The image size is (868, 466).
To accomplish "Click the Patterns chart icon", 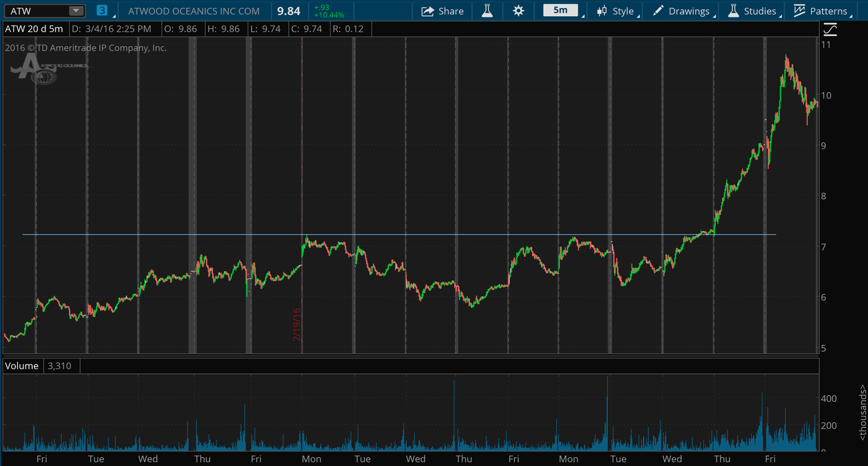I will point(799,11).
